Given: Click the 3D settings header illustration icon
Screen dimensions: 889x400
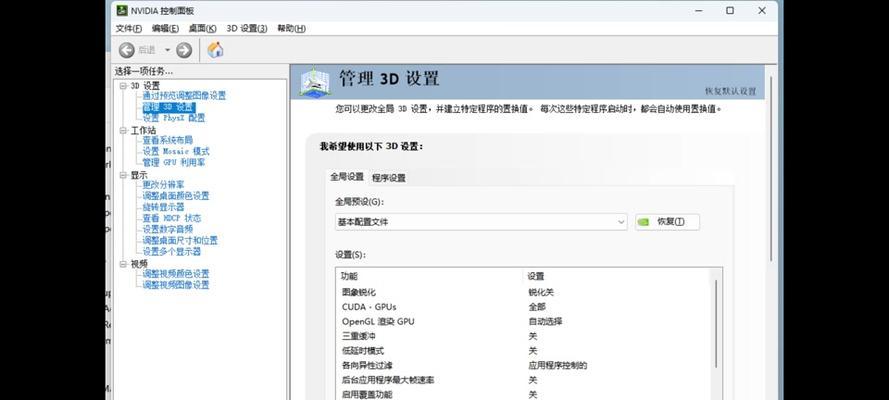Looking at the screenshot, I should (315, 82).
